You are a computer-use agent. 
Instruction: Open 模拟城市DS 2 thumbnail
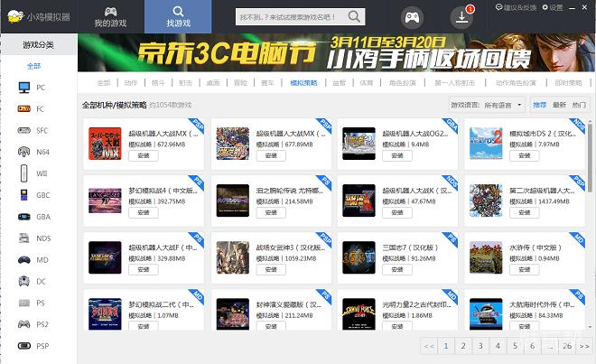486,144
